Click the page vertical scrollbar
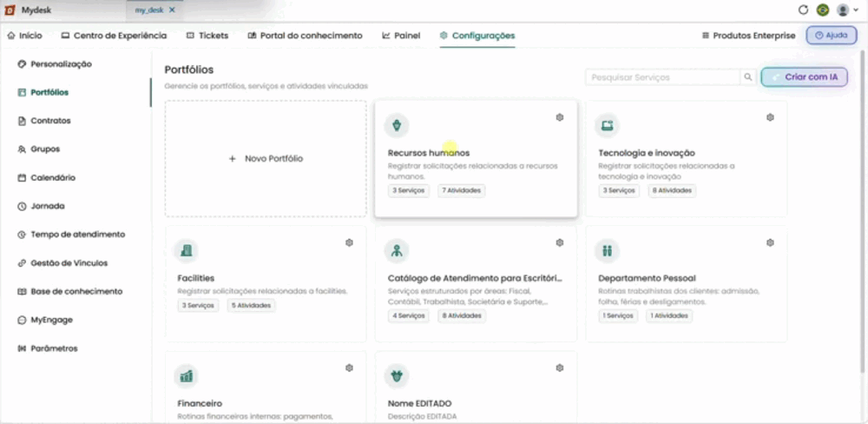 click(862, 210)
